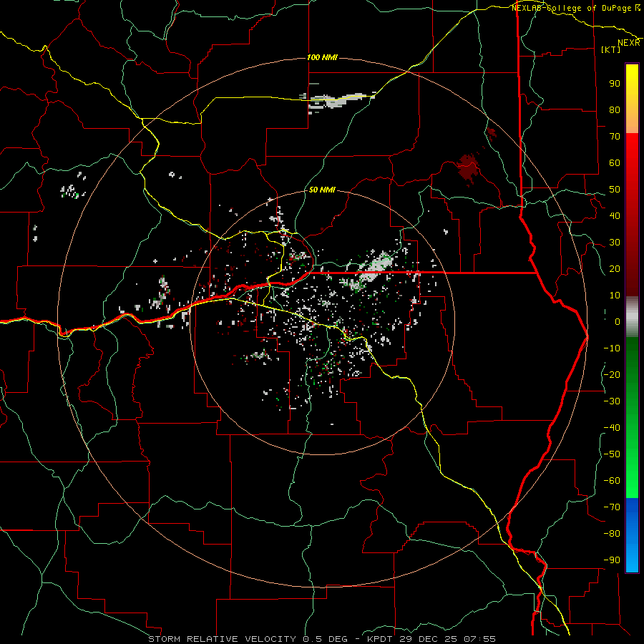
Task: Click the 29 DEC 25 date text
Action: click(431, 639)
